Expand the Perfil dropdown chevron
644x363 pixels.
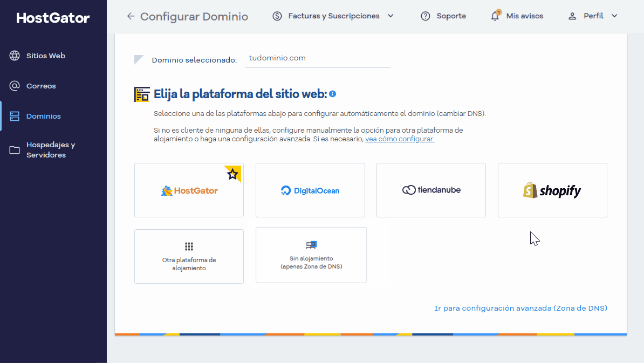tap(614, 16)
